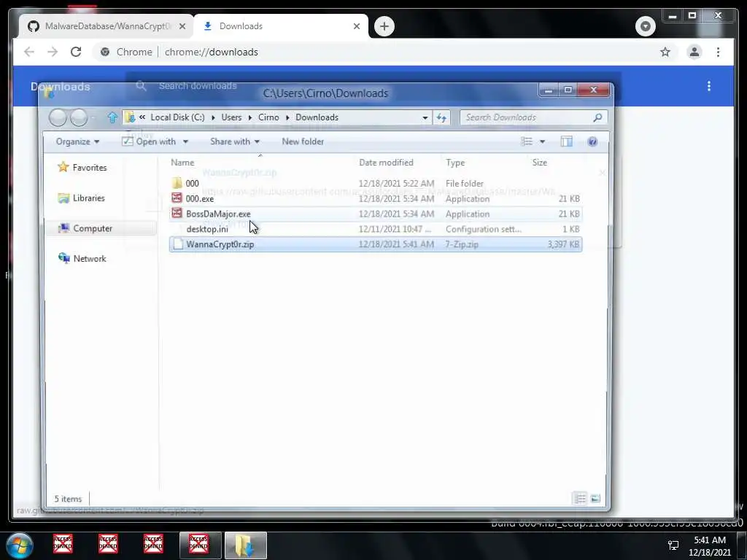The height and width of the screenshot is (560, 747).
Task: Expand arrow after Cirno breadcrumb
Action: [287, 117]
